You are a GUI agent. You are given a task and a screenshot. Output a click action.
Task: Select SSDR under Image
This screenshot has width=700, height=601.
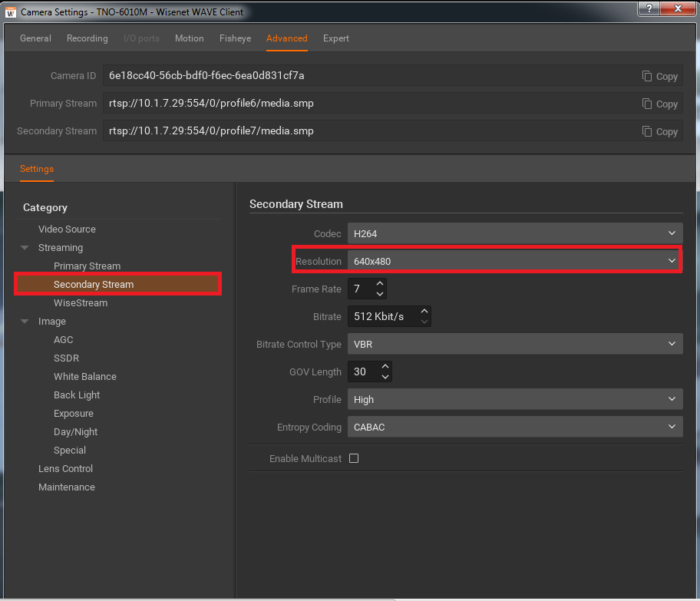point(66,358)
